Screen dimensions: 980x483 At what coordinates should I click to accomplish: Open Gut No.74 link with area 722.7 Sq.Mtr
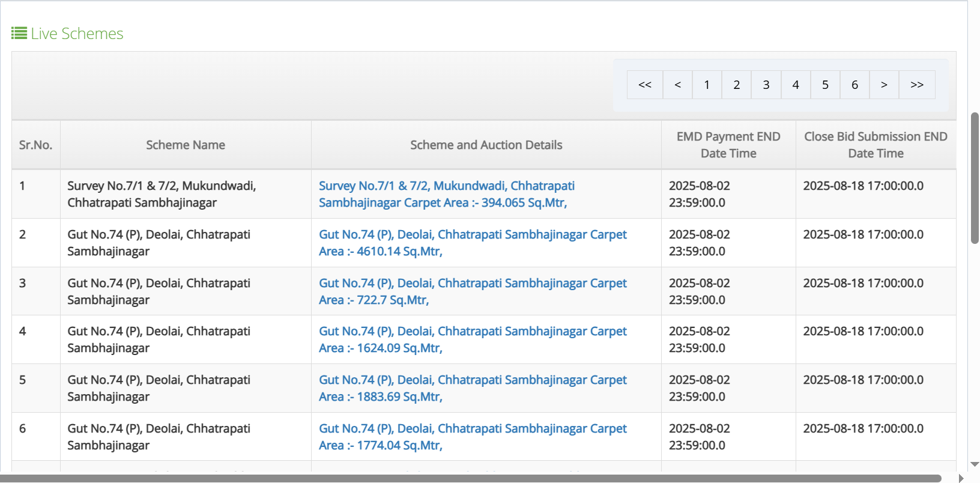tap(473, 291)
